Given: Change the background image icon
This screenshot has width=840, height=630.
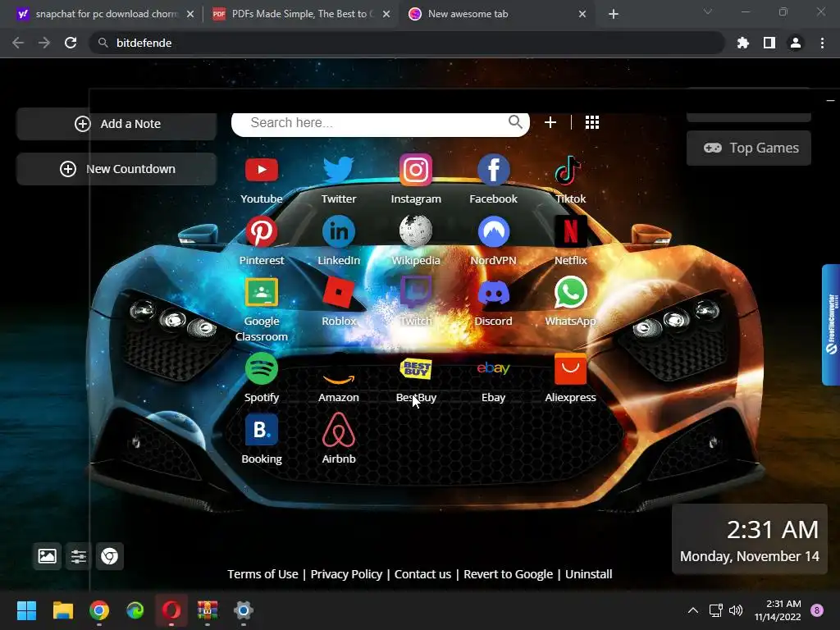Looking at the screenshot, I should click(47, 556).
